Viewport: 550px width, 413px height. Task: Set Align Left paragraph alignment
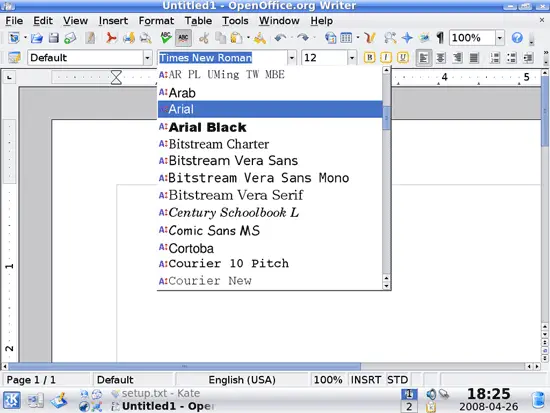pyautogui.click(x=424, y=58)
